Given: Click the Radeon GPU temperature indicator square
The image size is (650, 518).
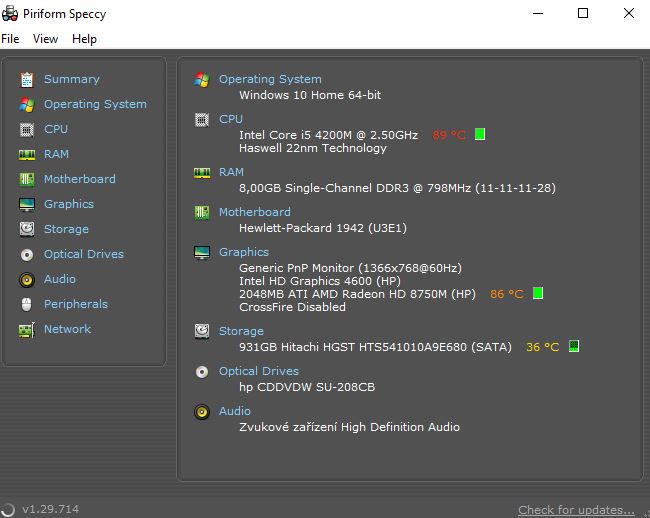Looking at the screenshot, I should [x=538, y=293].
